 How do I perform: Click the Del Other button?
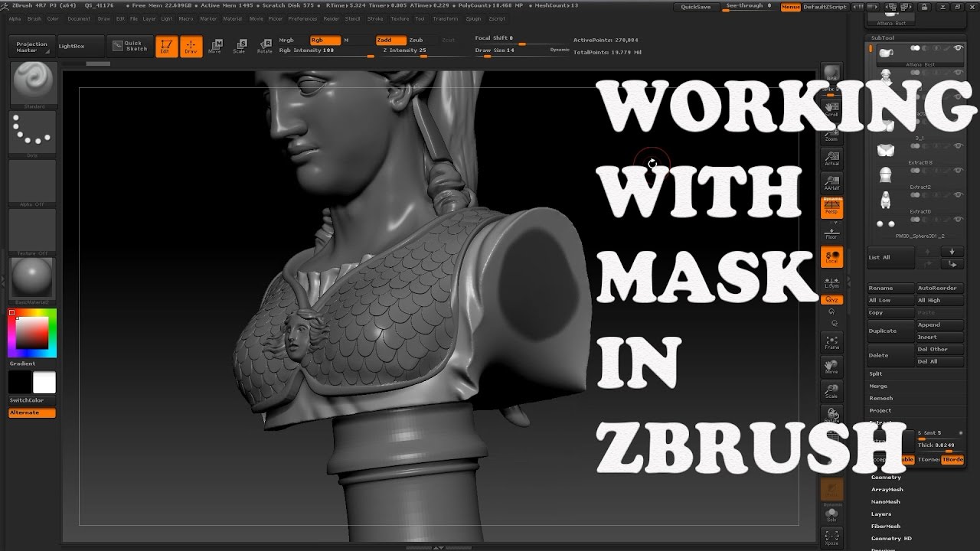click(939, 350)
